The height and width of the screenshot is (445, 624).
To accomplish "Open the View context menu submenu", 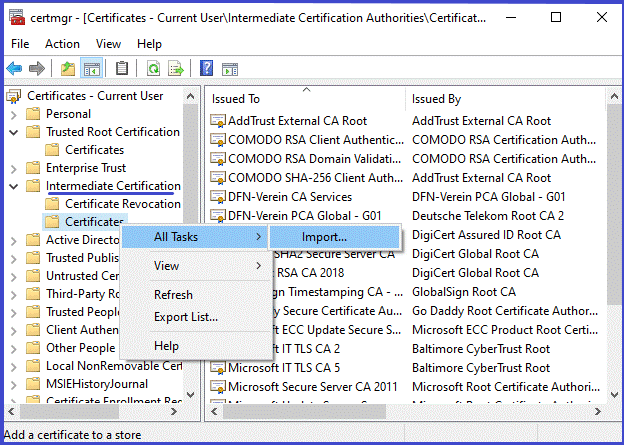I will point(196,266).
